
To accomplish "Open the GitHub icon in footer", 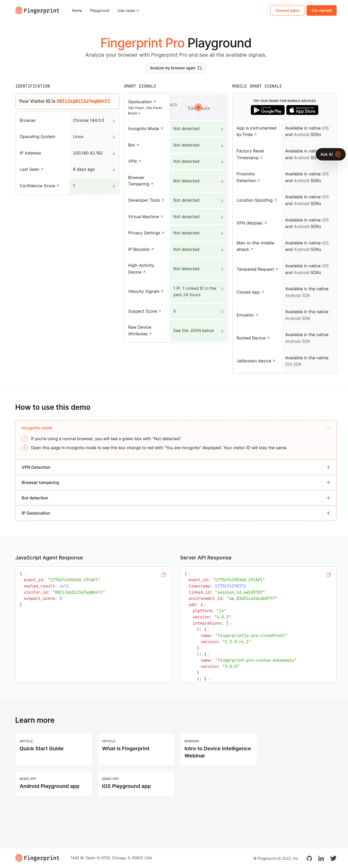I will [x=309, y=858].
